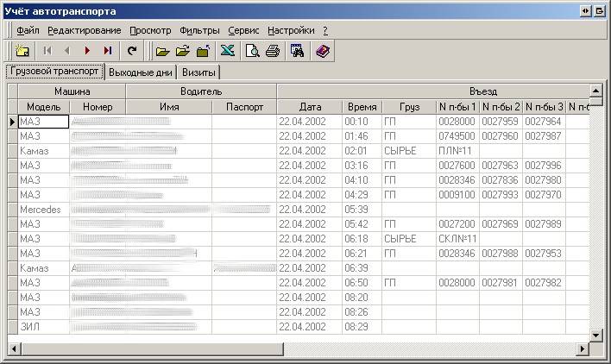
Task: Click the Водитель group header
Action: click(x=201, y=91)
